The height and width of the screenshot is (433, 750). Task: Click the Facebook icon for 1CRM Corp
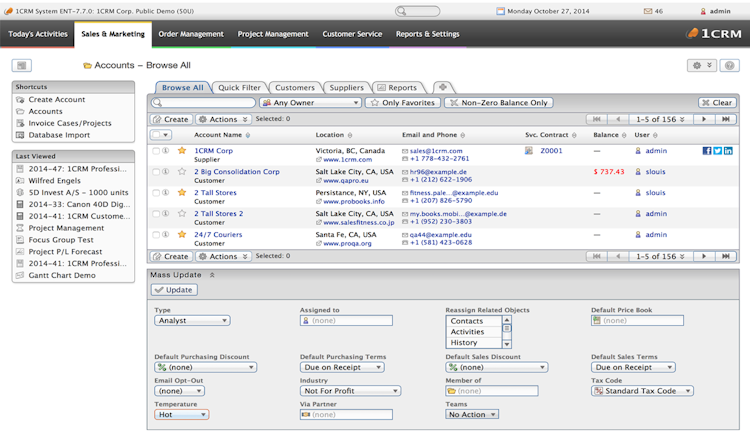coord(706,151)
